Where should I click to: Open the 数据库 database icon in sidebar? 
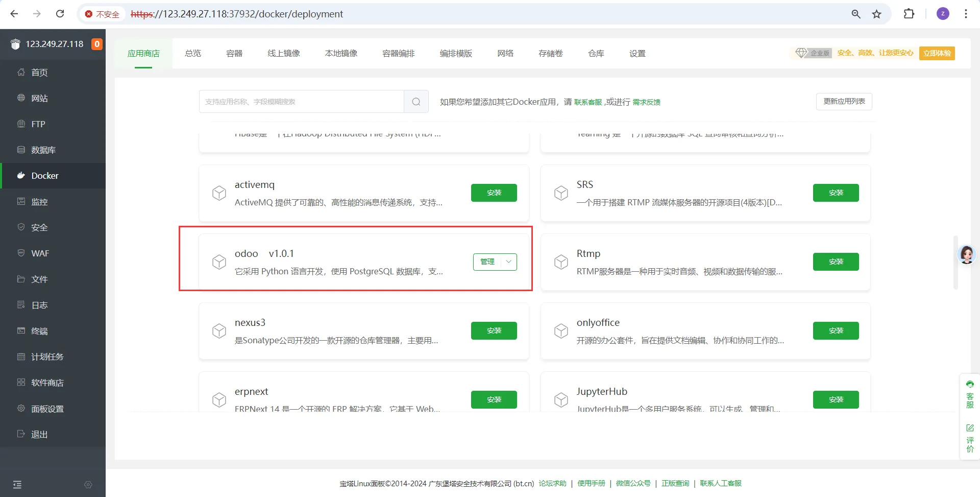[x=21, y=150]
